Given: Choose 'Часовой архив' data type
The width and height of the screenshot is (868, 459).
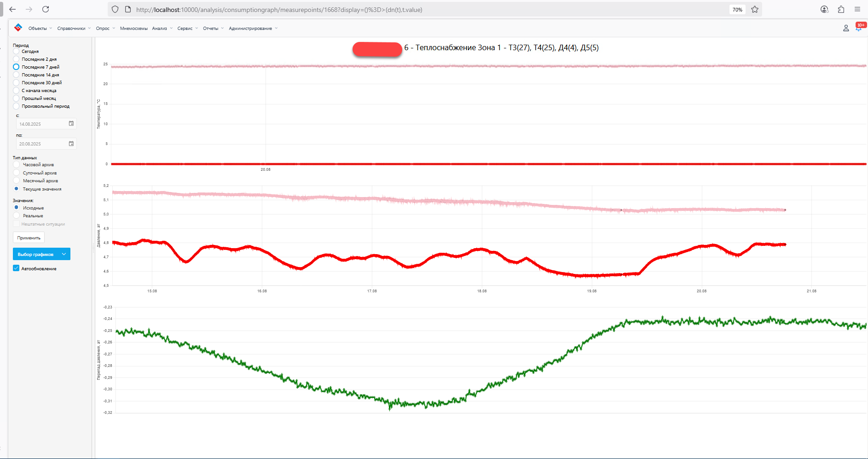Looking at the screenshot, I should click(x=17, y=164).
